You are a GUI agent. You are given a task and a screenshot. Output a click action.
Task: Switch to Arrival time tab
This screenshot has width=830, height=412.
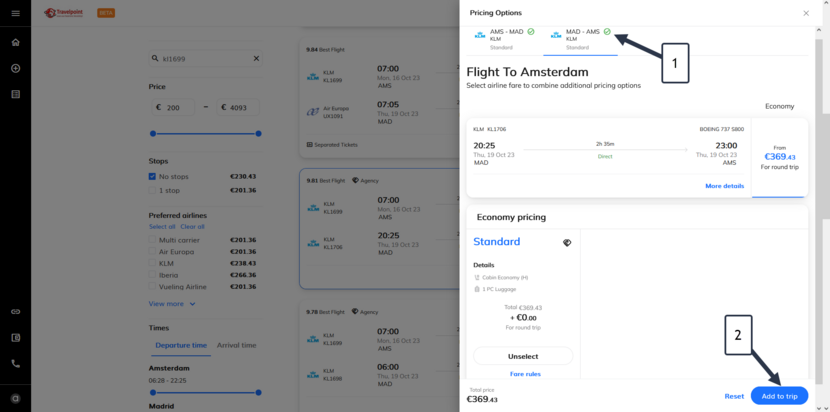coord(236,345)
